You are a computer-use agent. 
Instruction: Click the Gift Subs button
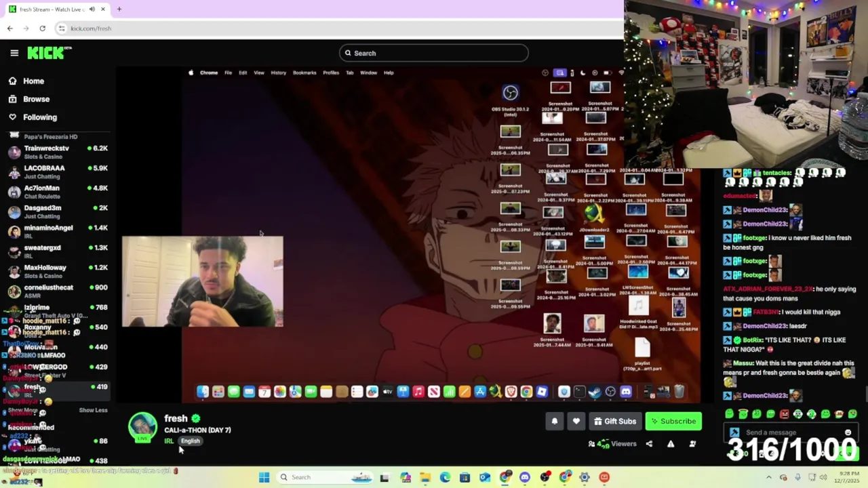[614, 421]
